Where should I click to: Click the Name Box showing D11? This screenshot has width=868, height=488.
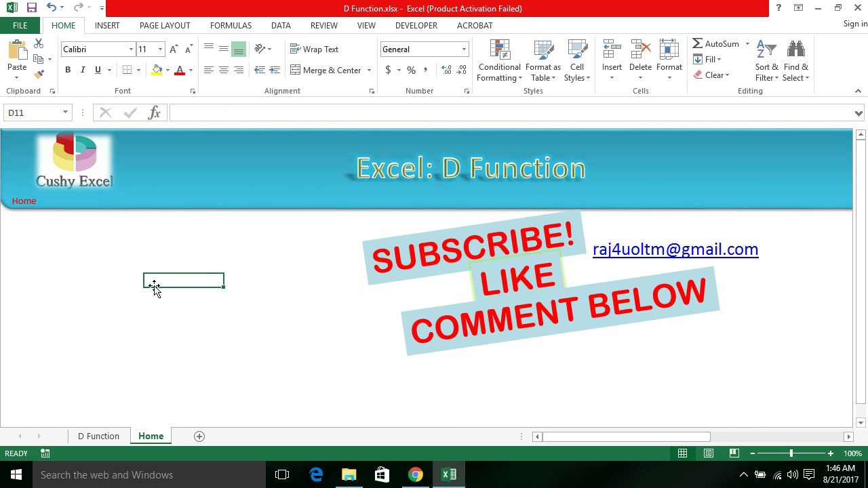coord(33,113)
